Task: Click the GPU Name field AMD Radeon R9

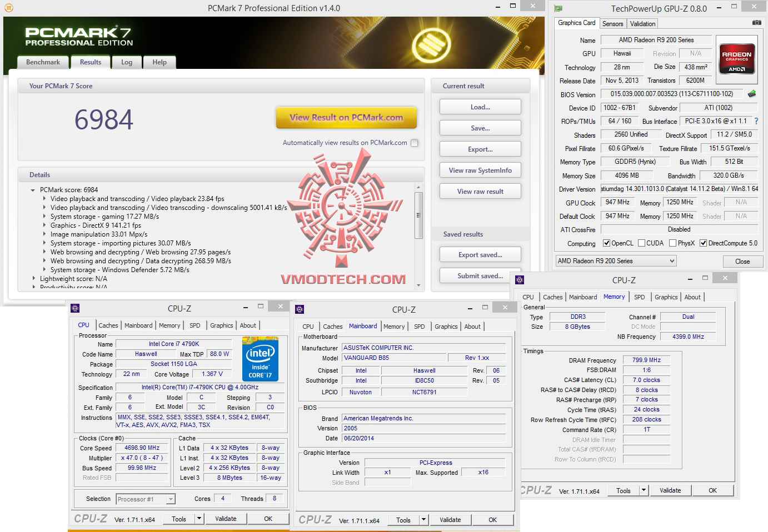Action: coord(656,40)
